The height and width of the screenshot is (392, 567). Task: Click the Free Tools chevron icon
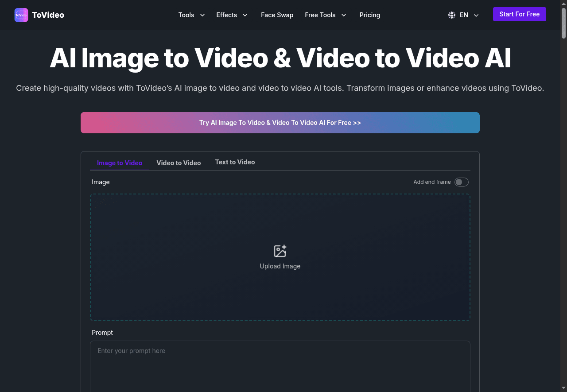(344, 15)
